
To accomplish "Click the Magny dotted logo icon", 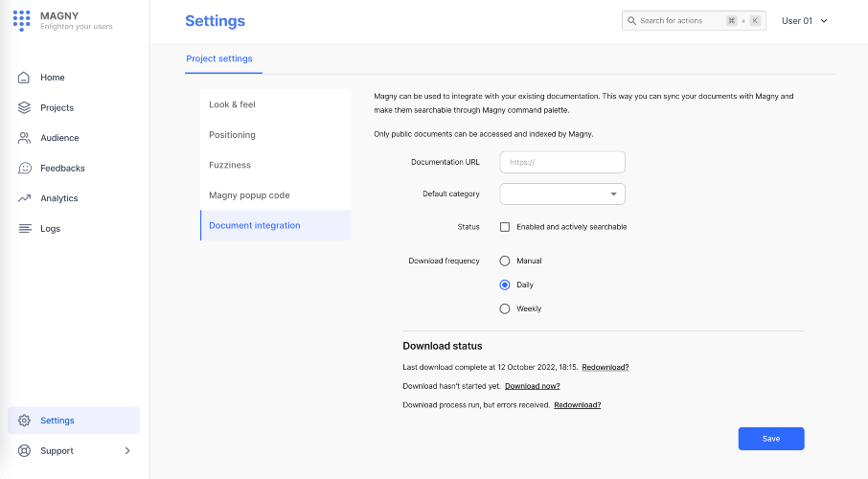I will [21, 20].
